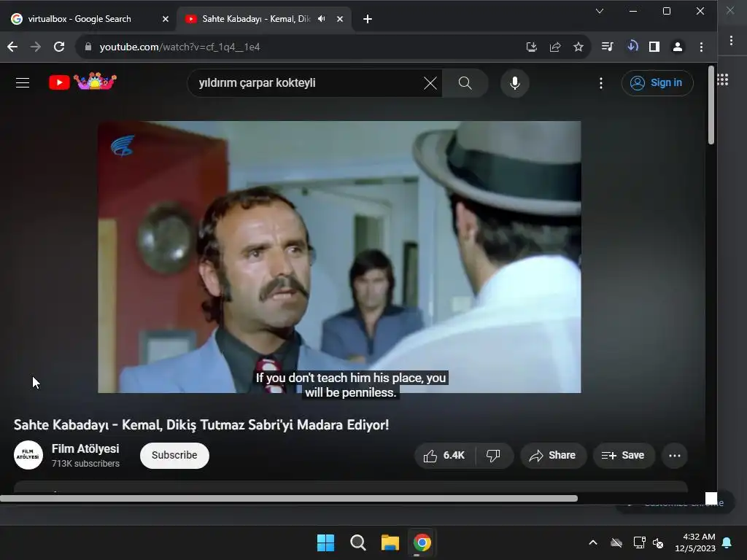Share this page from address bar
The height and width of the screenshot is (560, 747).
(x=555, y=47)
